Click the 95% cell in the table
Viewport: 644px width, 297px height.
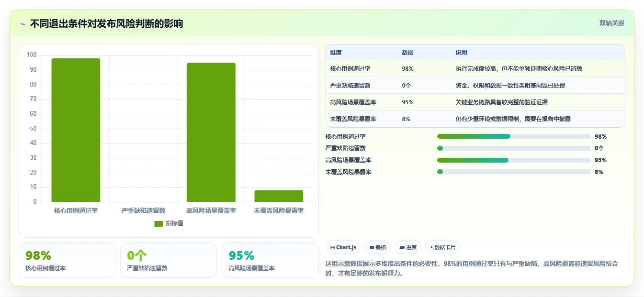407,102
